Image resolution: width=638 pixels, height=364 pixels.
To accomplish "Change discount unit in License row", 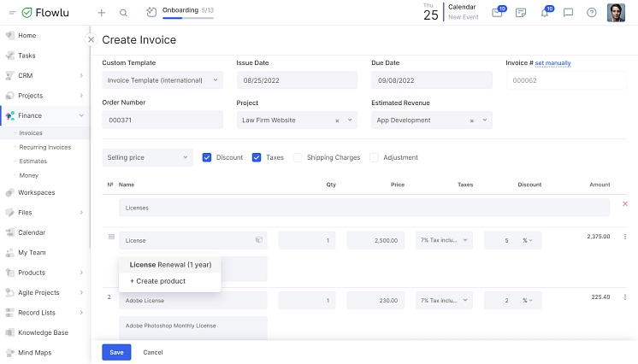I will point(528,240).
